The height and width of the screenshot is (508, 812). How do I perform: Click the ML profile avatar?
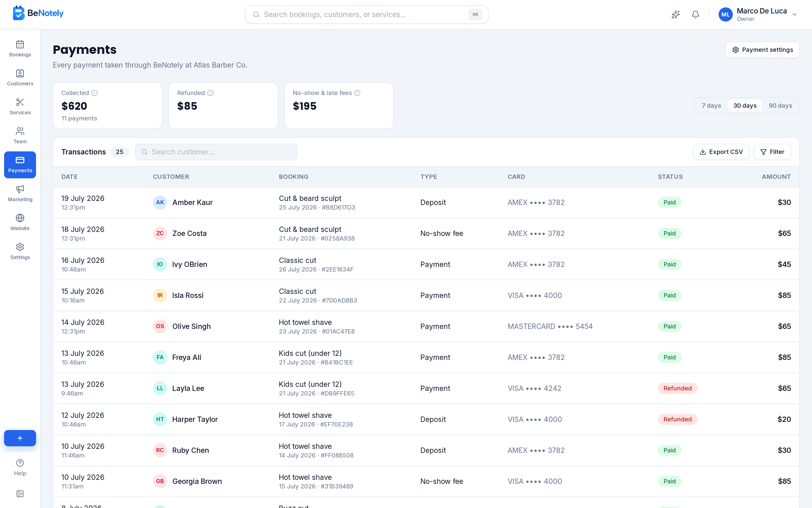pos(725,14)
